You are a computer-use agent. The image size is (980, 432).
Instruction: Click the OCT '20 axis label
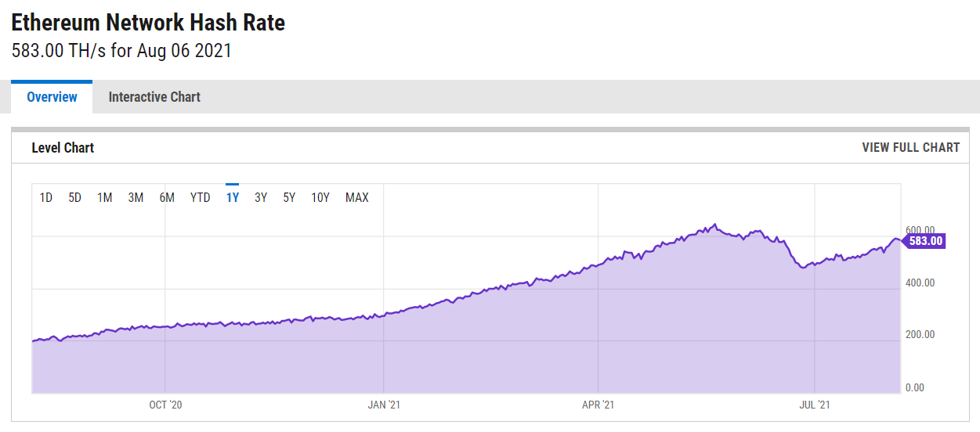point(165,405)
